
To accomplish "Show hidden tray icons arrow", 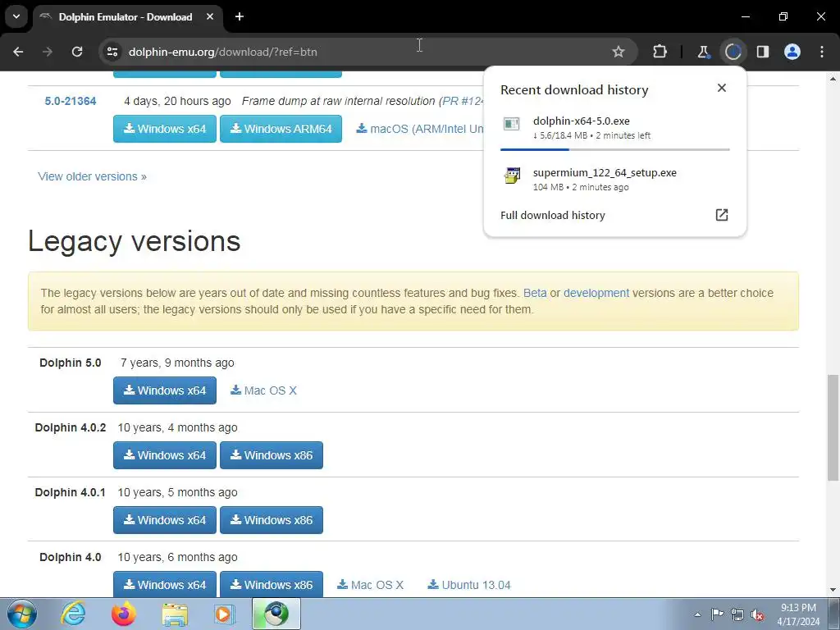I will click(x=697, y=614).
